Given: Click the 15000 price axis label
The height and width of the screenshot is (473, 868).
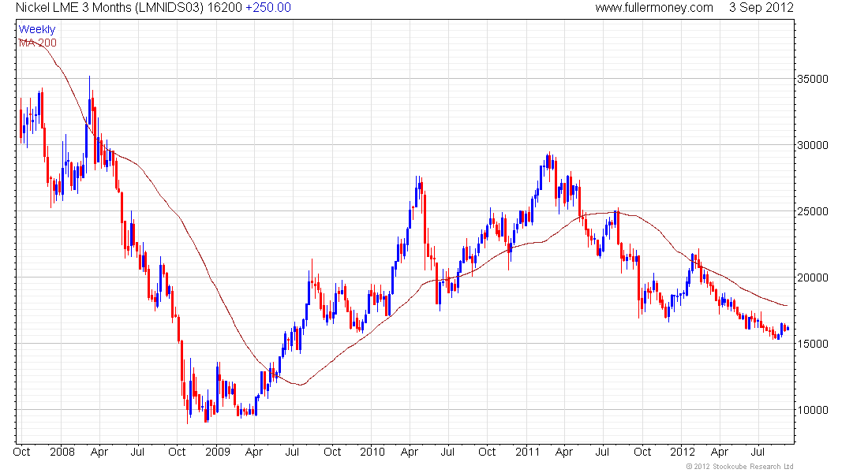Looking at the screenshot, I should coord(812,344).
